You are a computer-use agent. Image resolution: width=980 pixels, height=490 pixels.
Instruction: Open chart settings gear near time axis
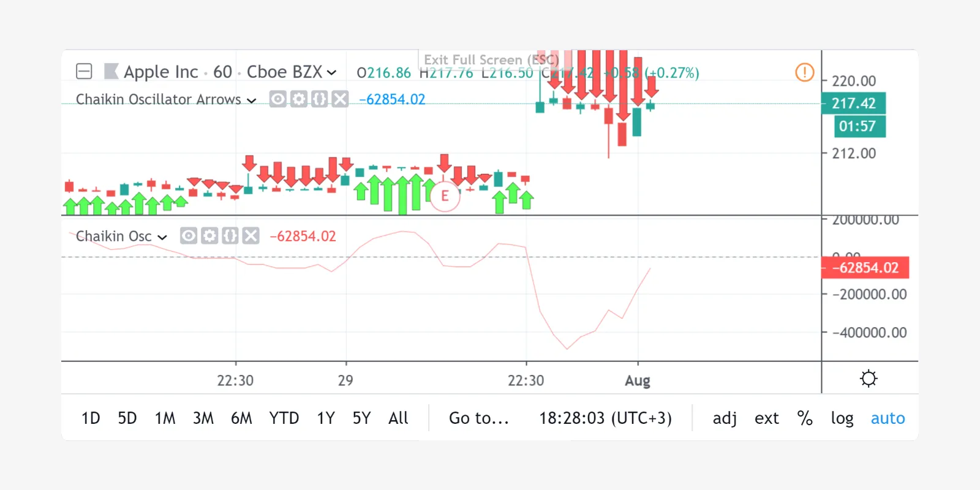coord(869,379)
